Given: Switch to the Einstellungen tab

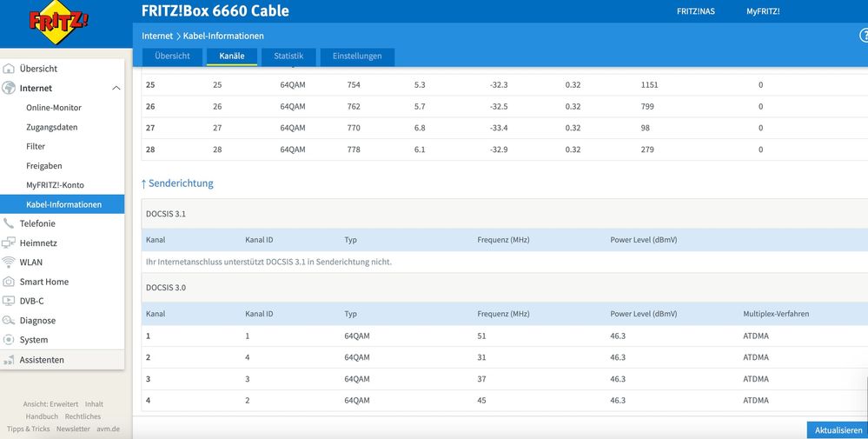Looking at the screenshot, I should 357,57.
